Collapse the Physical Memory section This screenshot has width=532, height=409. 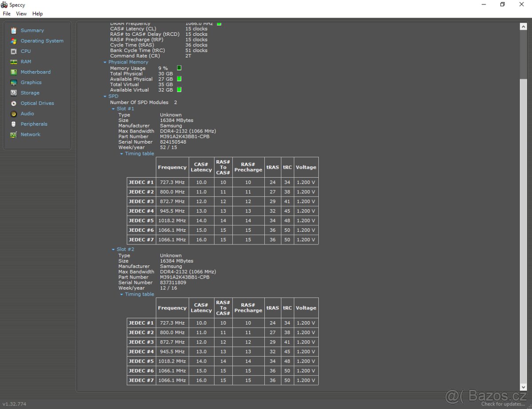click(x=105, y=63)
